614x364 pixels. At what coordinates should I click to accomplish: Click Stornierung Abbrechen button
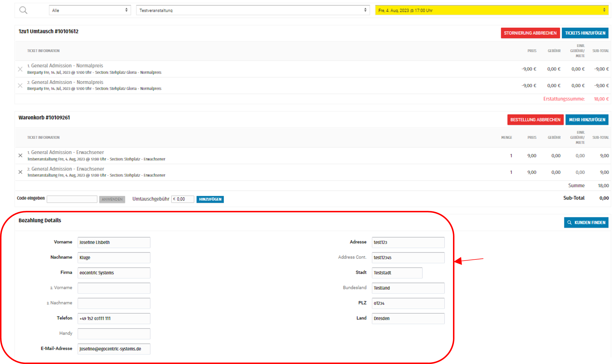coord(530,33)
